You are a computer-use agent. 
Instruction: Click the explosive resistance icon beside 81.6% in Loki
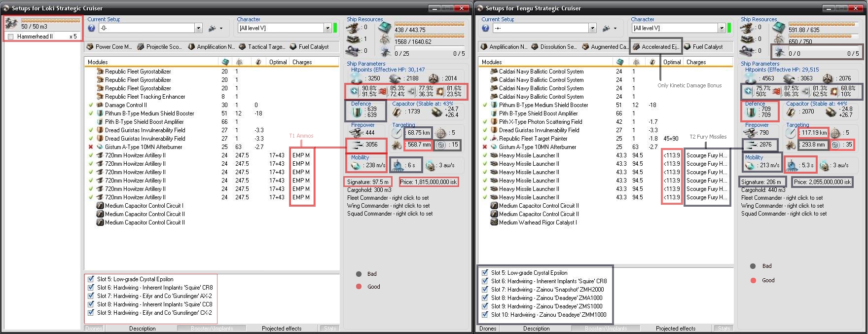point(439,91)
